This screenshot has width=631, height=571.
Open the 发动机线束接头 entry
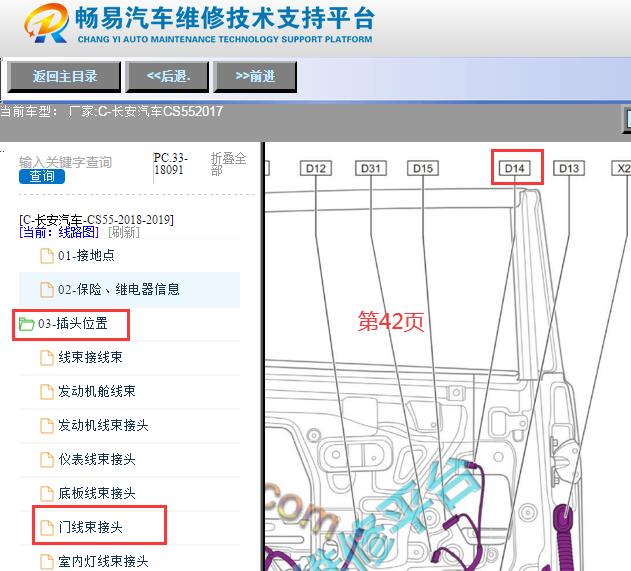tap(103, 425)
